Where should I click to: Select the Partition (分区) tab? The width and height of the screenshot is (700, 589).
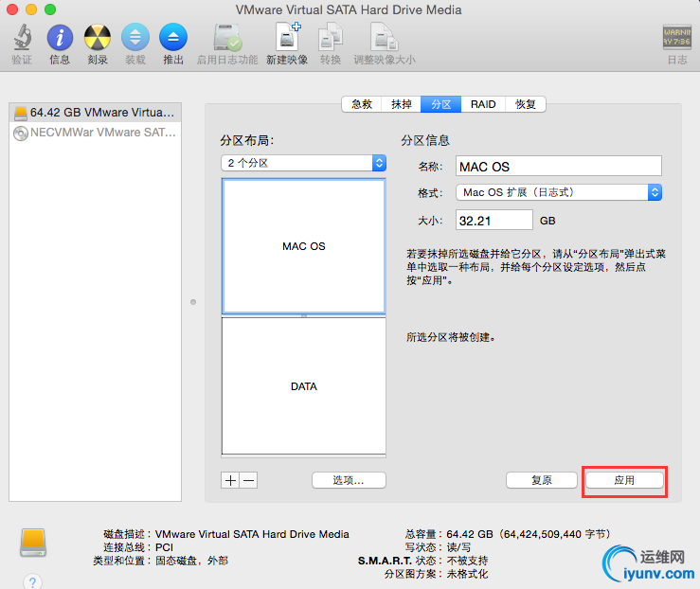point(441,104)
